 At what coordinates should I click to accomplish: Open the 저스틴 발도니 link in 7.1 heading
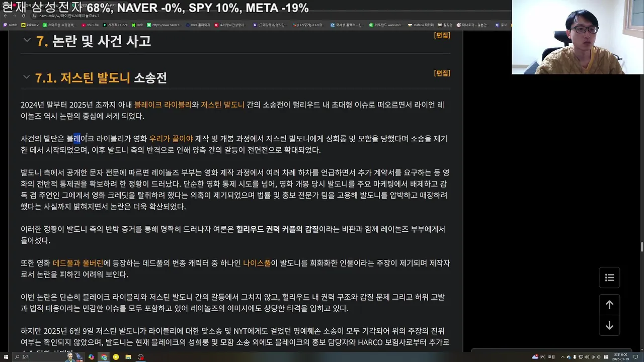[95, 78]
